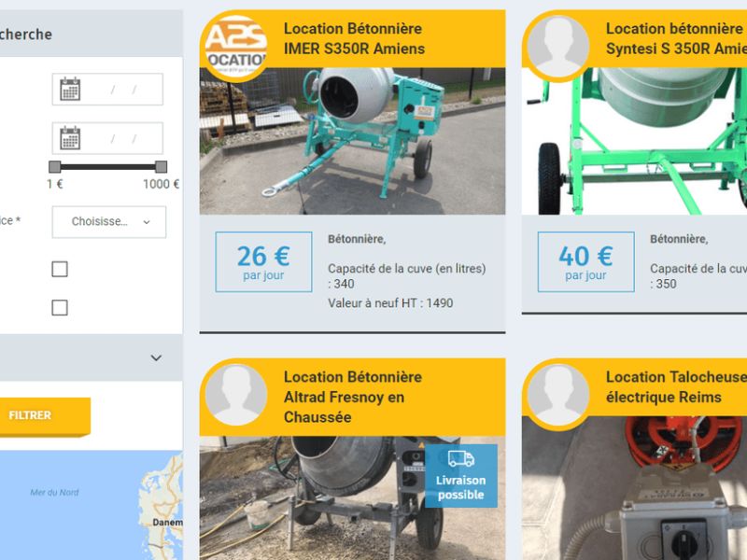
Task: Click the price slider minimum handle
Action: point(55,167)
